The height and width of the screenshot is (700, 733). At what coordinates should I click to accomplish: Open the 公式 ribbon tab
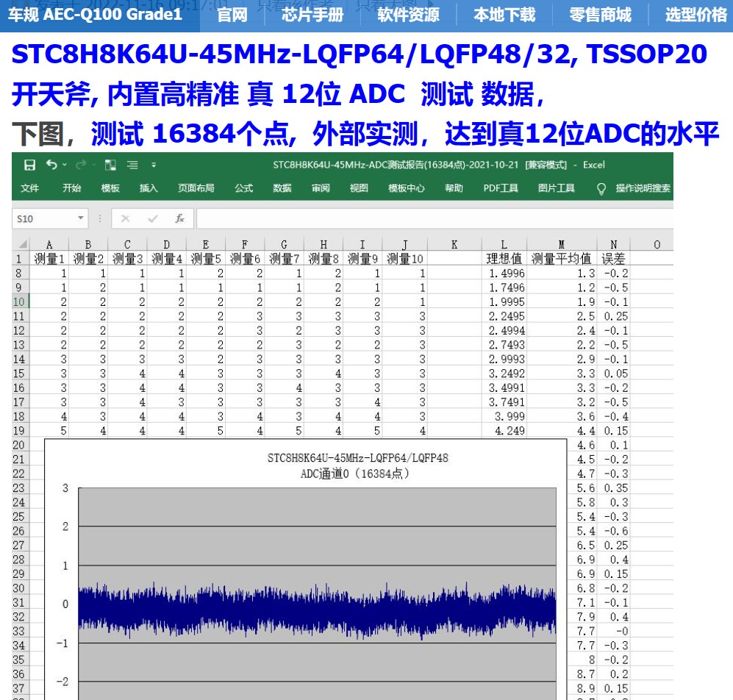coord(243,188)
